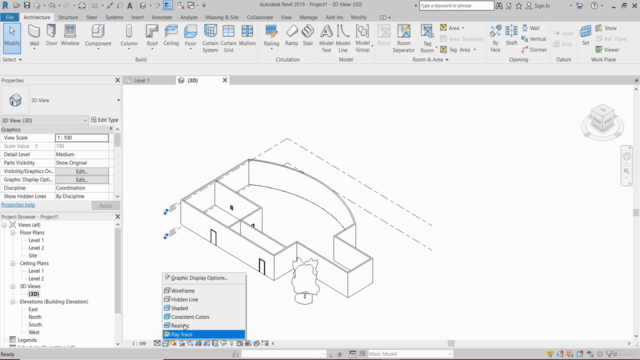Activate the Modify tool
Viewport: 640px width, 360px height.
pyautogui.click(x=12, y=38)
